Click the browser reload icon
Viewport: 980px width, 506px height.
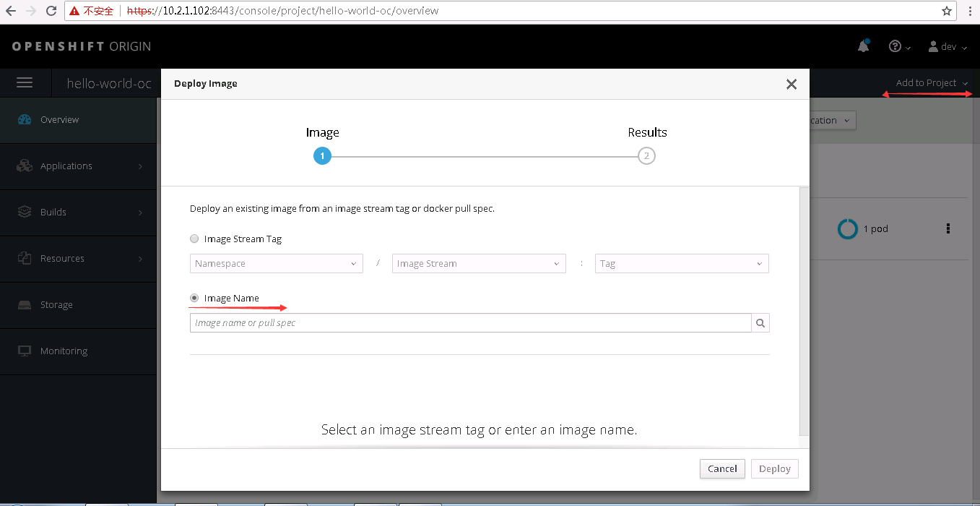coord(51,11)
